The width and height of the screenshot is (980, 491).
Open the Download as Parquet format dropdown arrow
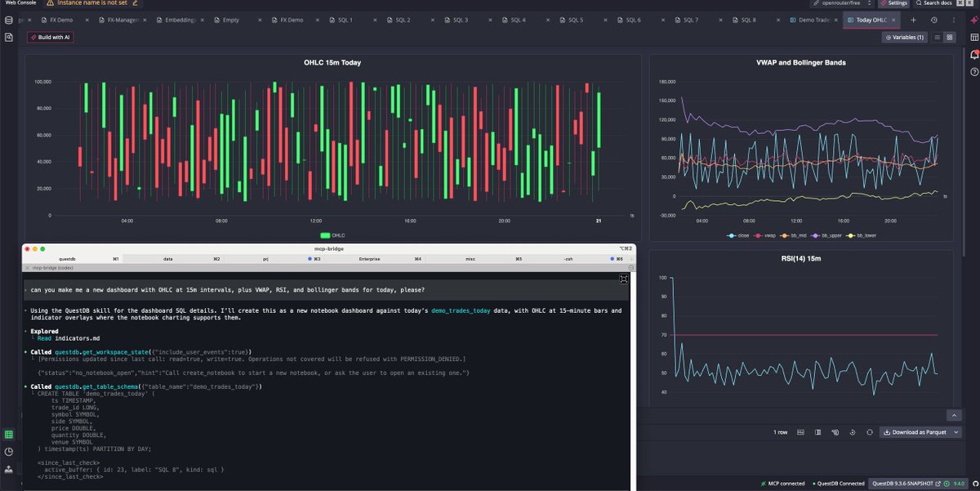click(x=955, y=432)
